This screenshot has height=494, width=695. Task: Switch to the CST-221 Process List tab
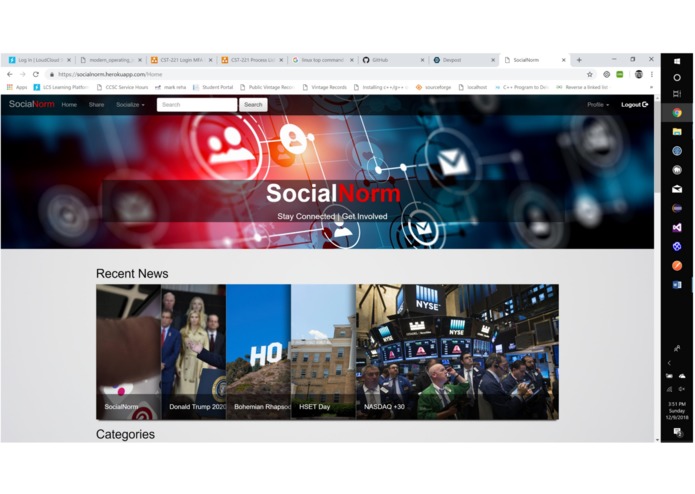coord(252,60)
